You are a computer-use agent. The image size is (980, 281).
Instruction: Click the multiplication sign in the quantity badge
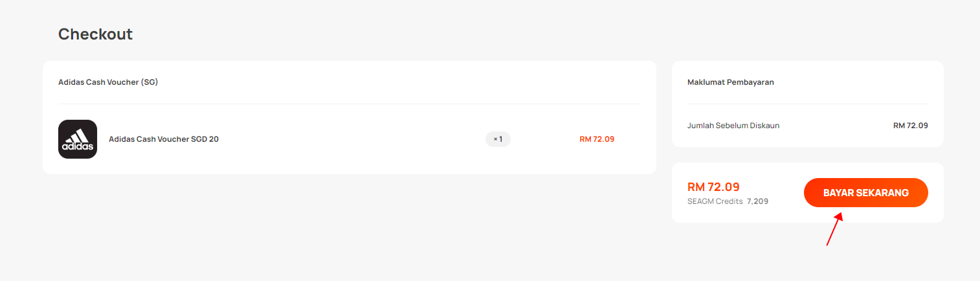coord(495,139)
